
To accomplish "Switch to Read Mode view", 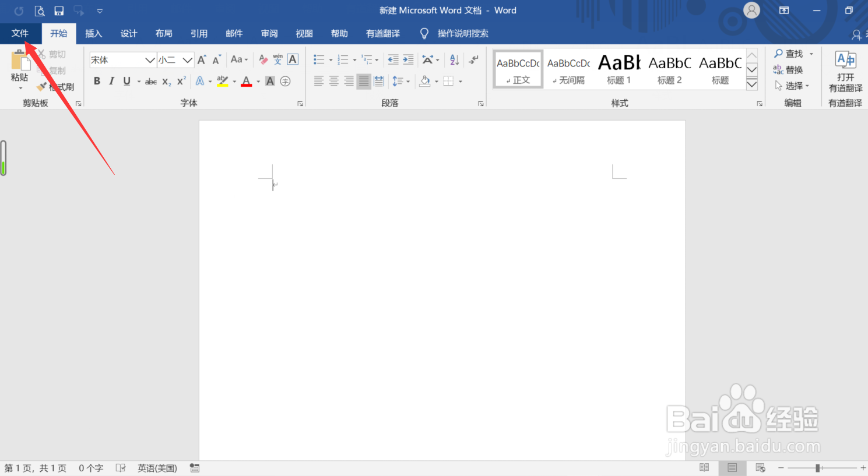I will pyautogui.click(x=704, y=468).
